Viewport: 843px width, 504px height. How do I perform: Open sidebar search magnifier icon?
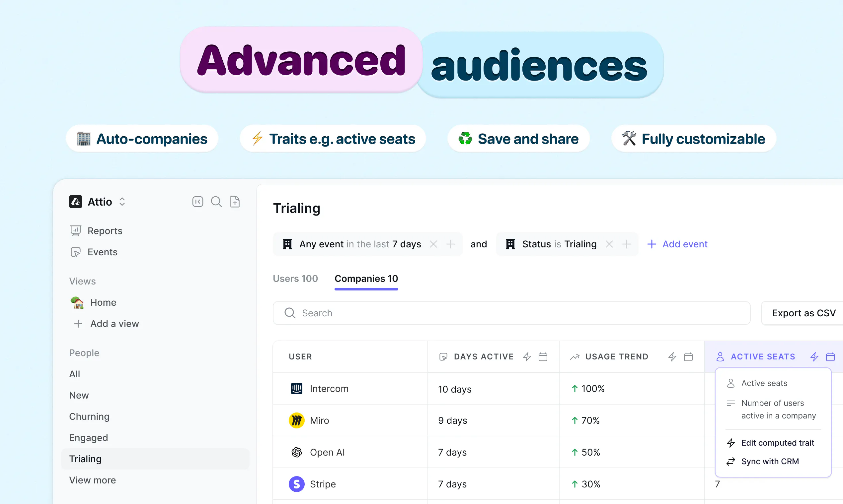pos(216,202)
